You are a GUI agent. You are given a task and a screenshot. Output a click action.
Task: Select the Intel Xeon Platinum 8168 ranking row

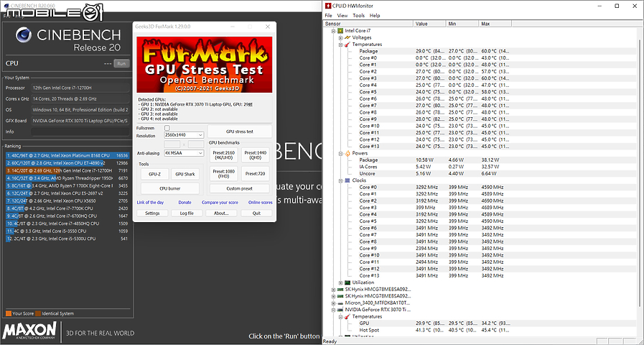[x=67, y=155]
